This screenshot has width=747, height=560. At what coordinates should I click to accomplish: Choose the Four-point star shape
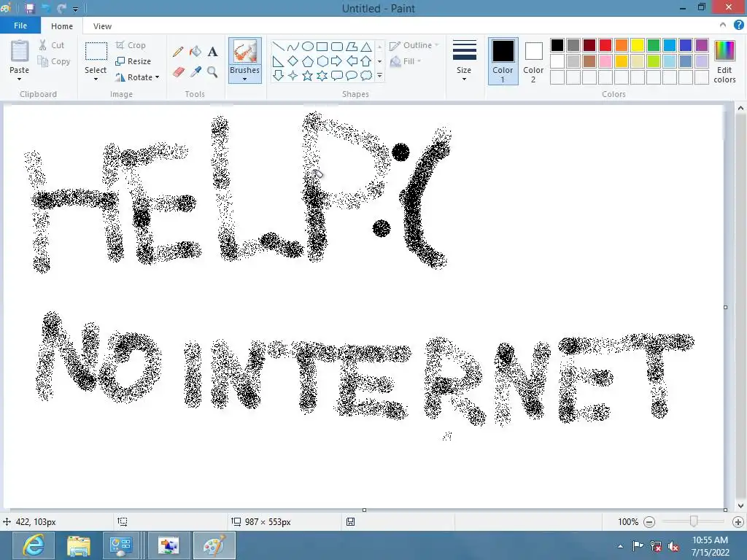[x=293, y=75]
